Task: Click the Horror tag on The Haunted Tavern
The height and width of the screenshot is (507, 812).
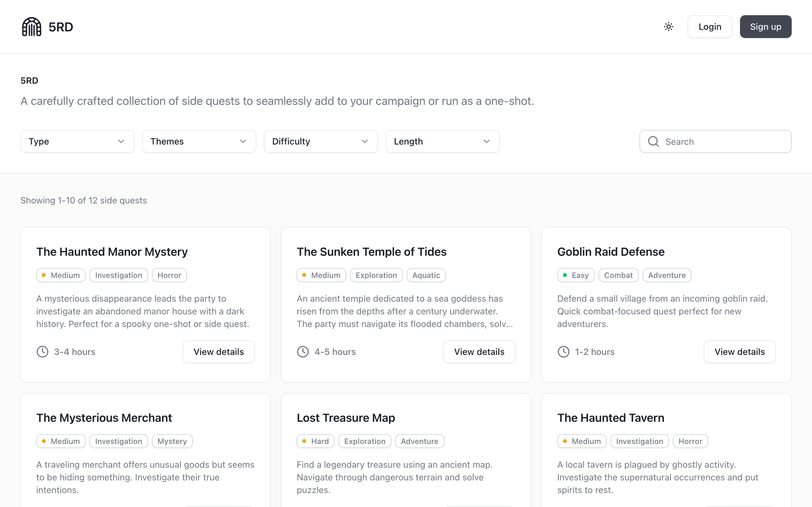Action: point(690,441)
